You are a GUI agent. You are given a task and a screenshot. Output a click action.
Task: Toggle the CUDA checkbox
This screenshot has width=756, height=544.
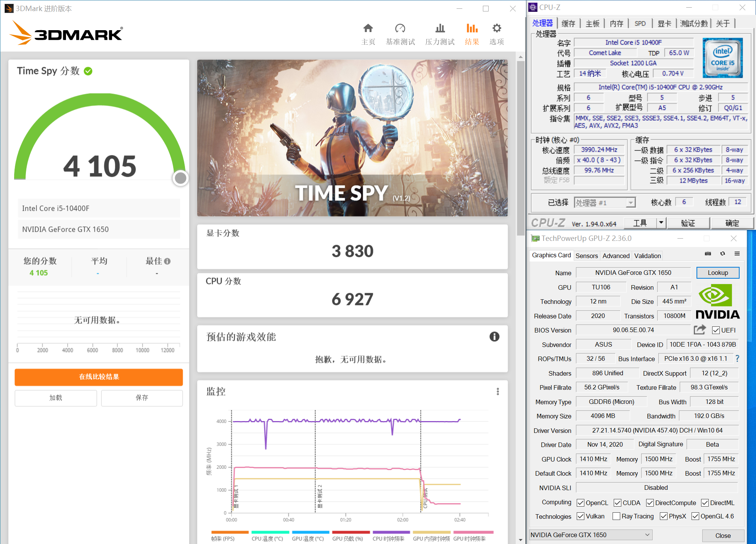coord(618,503)
